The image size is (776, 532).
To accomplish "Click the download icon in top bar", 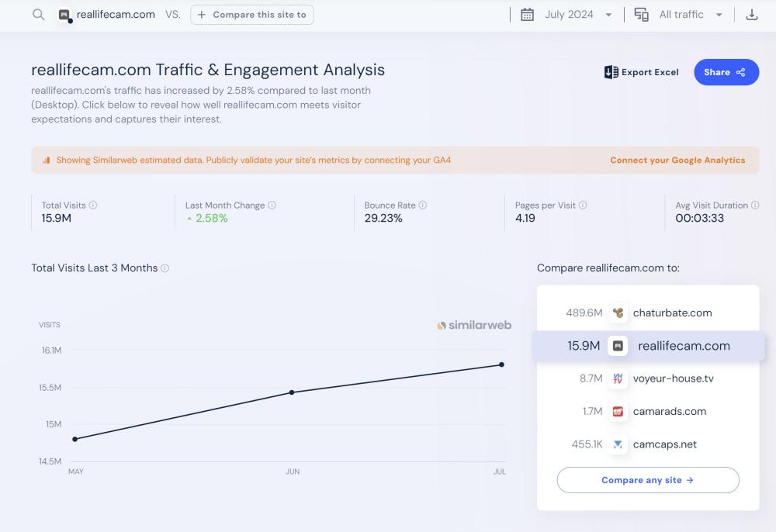I will click(x=751, y=15).
